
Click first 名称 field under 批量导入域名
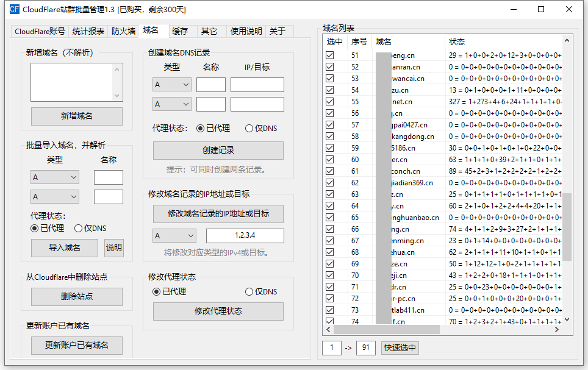pos(109,177)
